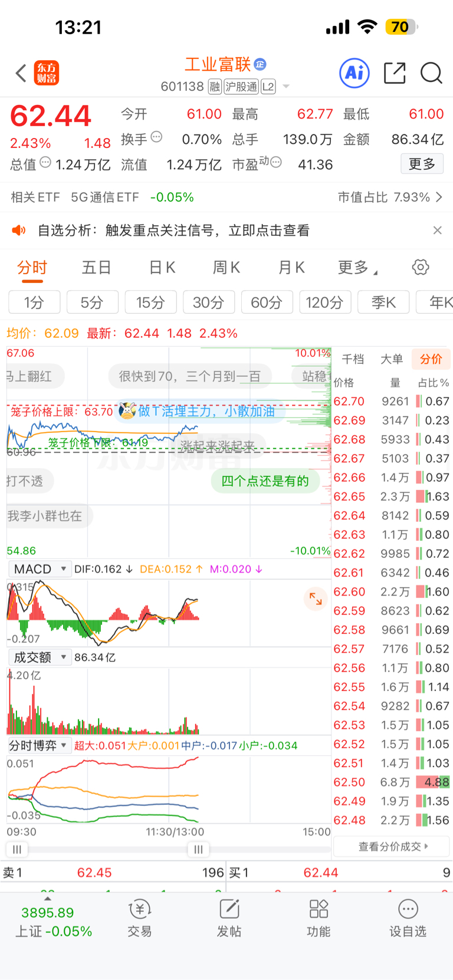The image size is (453, 980).
Task: Tap the back arrow icon
Action: coord(21,73)
